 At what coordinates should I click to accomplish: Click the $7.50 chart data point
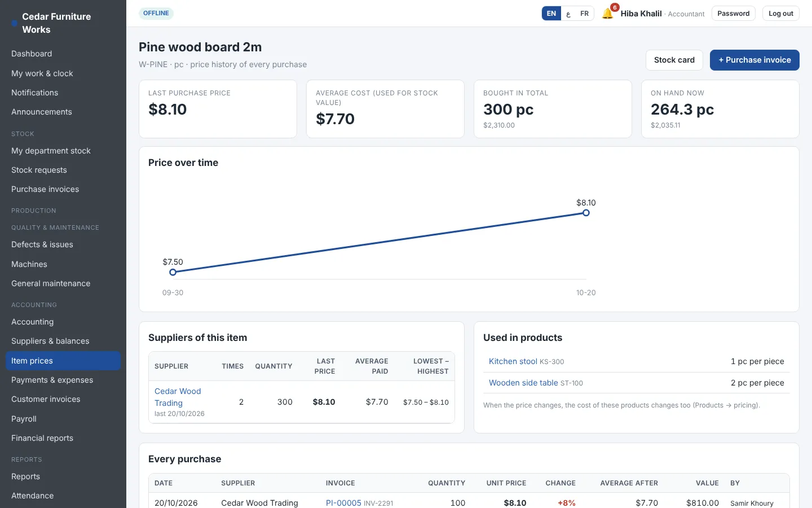coord(173,272)
